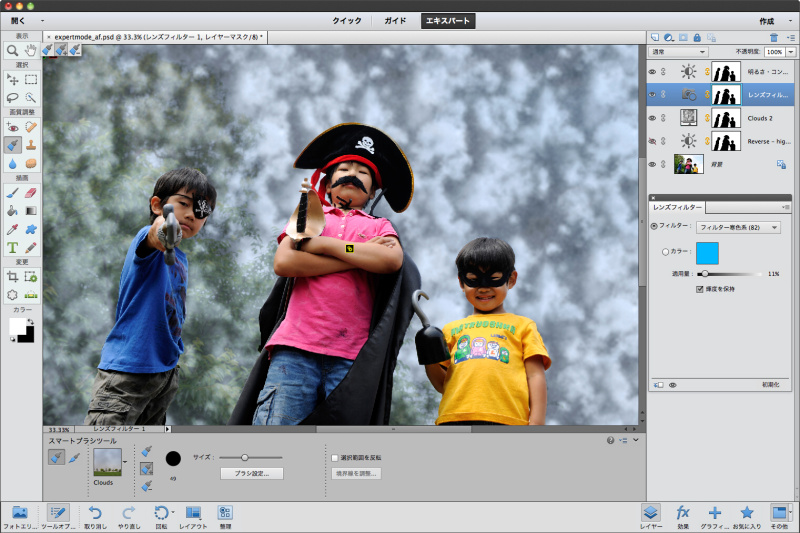Select the Eraser tool
The image size is (800, 533).
[x=31, y=193]
